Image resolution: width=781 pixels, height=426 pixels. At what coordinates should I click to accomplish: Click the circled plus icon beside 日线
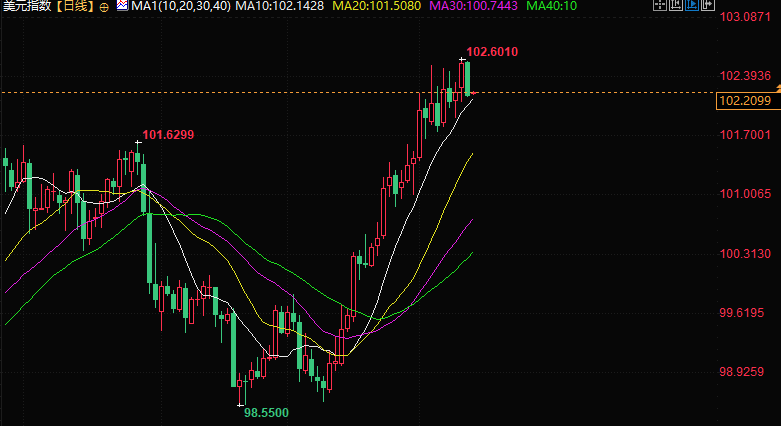tap(104, 7)
